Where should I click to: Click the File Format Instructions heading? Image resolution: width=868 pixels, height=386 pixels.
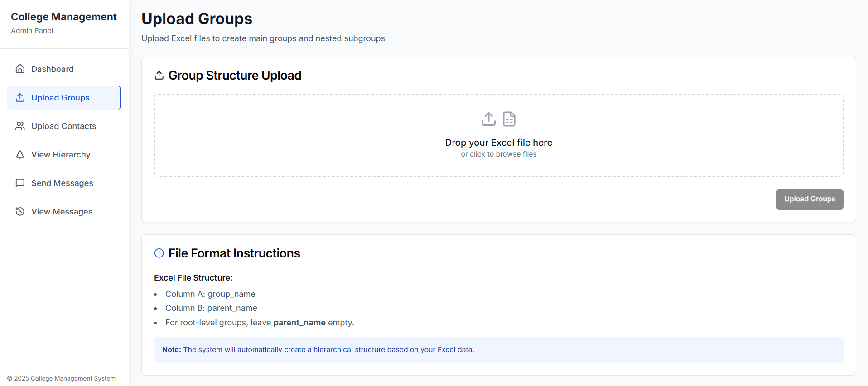click(234, 253)
